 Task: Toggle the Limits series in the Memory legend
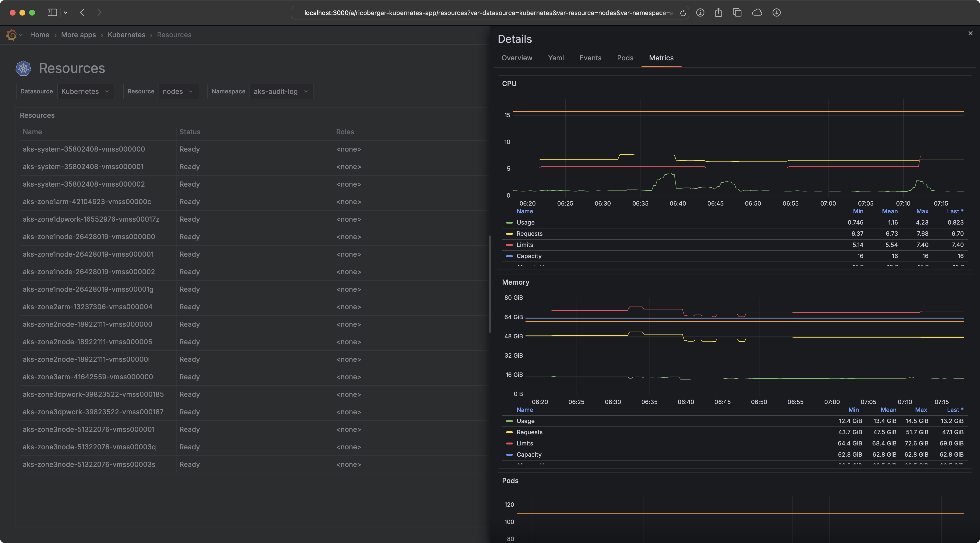[525, 443]
